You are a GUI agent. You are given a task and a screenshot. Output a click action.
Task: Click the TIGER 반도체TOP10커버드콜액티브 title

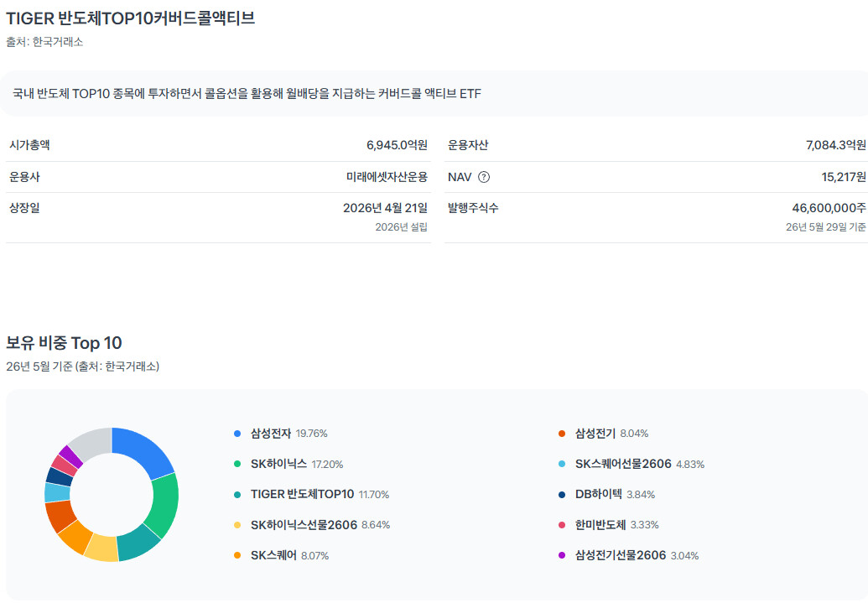pos(131,18)
